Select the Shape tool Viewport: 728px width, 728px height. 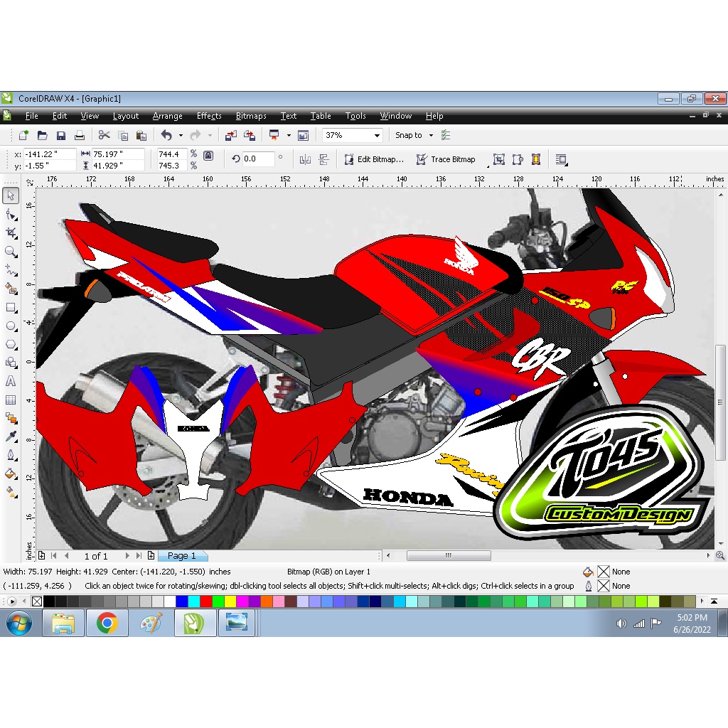(11, 215)
